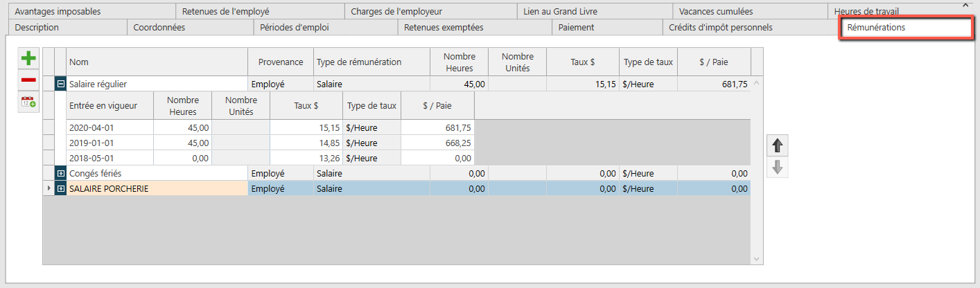Switch to the Retenues exemptées tab
The height and width of the screenshot is (288, 980).
475,28
